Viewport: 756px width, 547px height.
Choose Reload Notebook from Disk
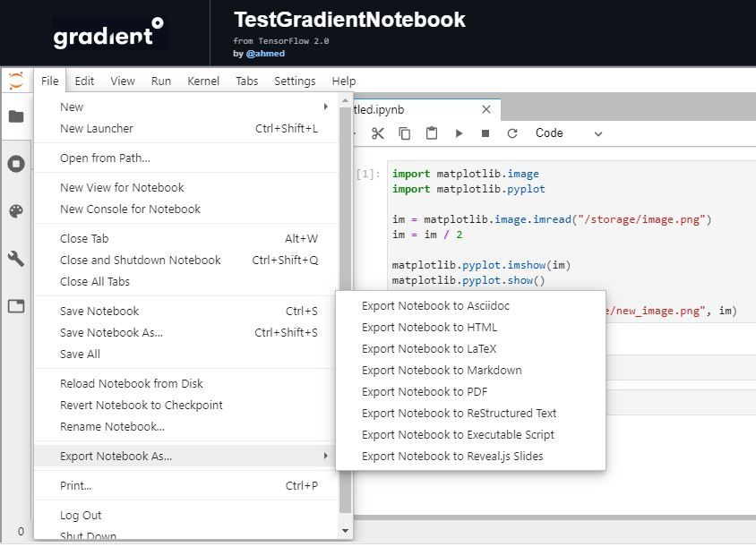tap(186, 383)
